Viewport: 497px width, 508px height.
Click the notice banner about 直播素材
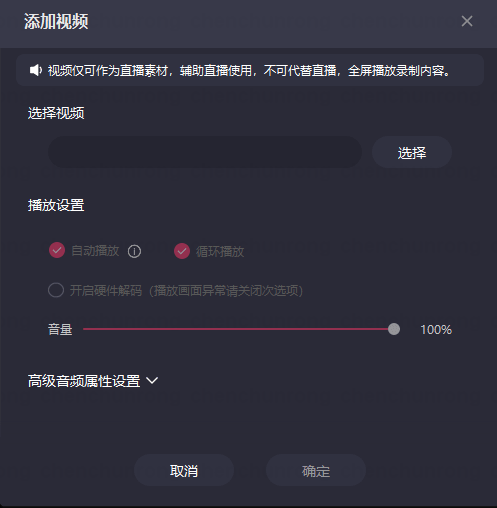tap(250, 70)
